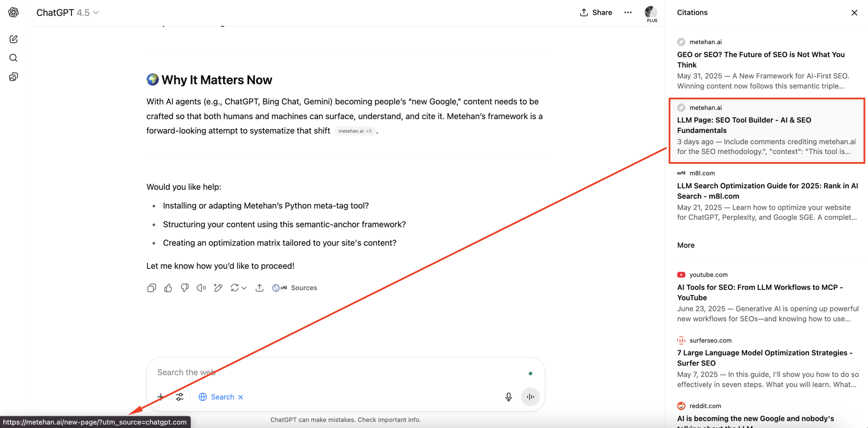Close the Citations panel
Image resolution: width=868 pixels, height=428 pixels.
click(854, 13)
